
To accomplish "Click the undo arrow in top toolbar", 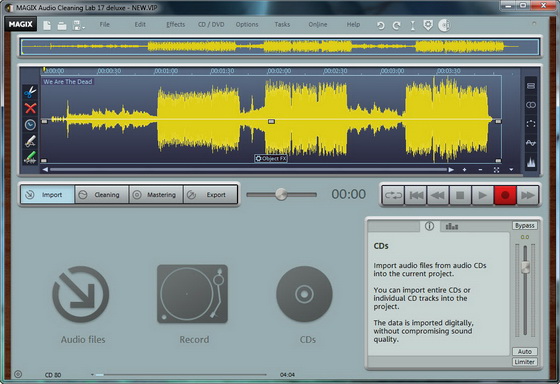I will 381,25.
